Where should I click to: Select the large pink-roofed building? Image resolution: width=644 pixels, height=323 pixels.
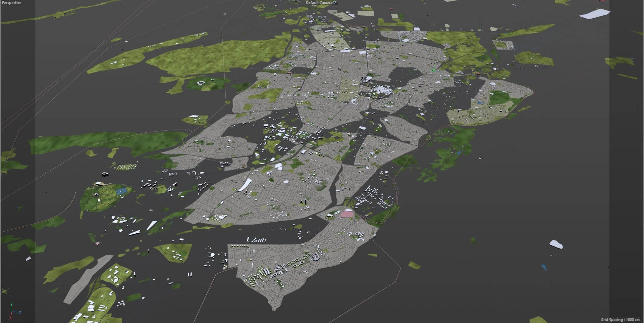[x=347, y=213]
